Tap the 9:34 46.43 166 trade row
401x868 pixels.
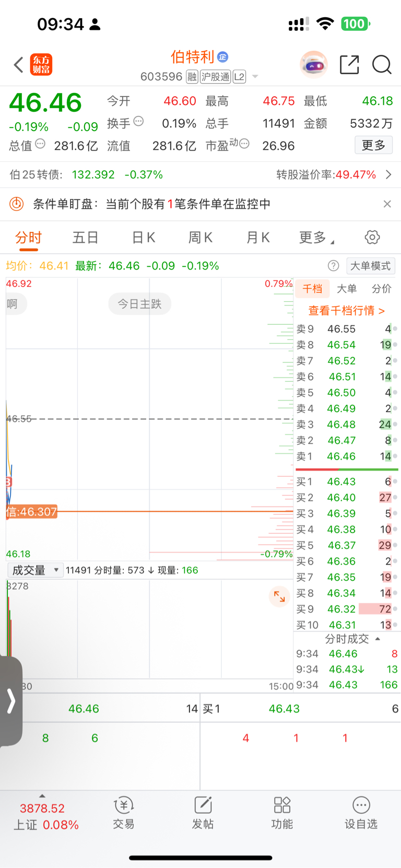[347, 685]
